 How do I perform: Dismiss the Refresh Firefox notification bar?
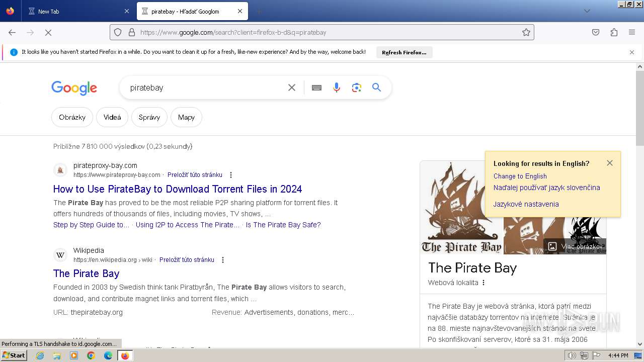[632, 52]
